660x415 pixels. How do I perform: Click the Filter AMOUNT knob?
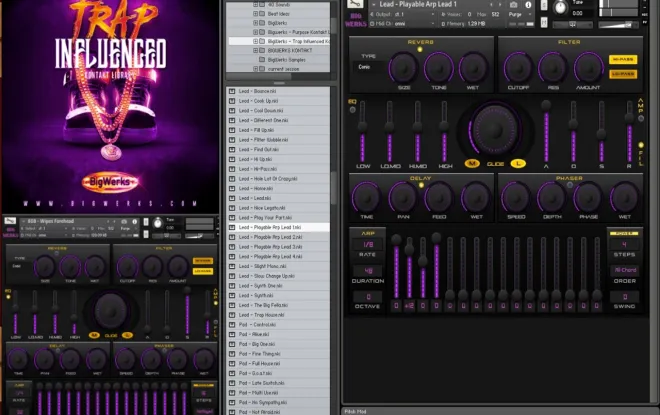588,68
